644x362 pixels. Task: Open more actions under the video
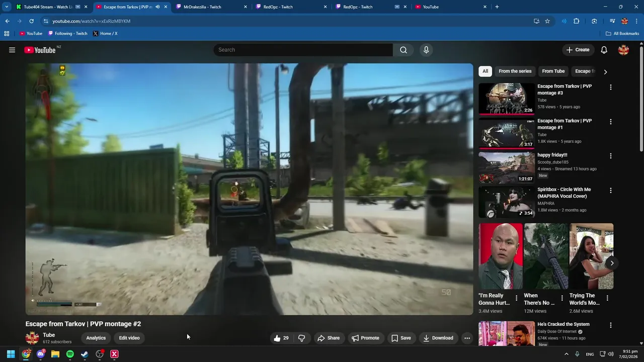tap(467, 338)
